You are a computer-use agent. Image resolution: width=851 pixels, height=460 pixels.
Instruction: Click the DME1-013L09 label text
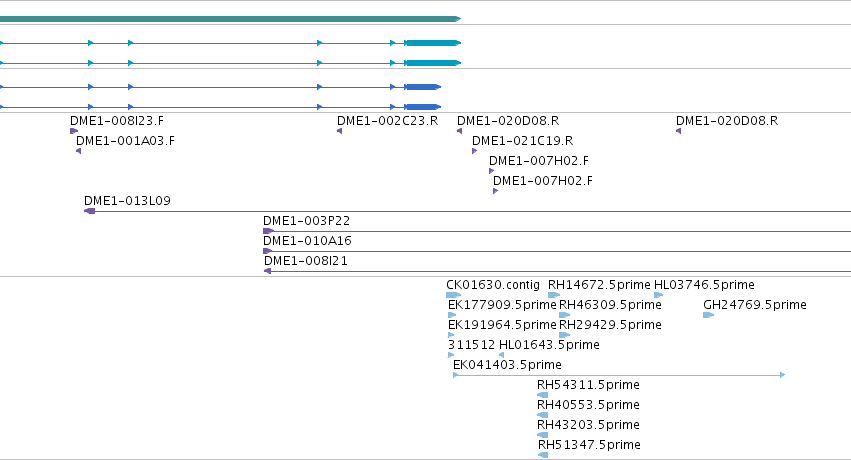coord(128,201)
